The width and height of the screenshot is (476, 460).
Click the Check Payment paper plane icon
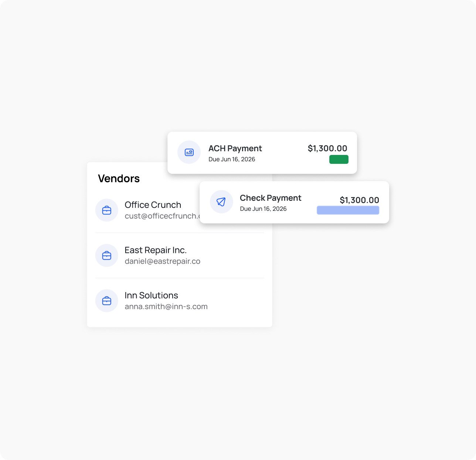coord(221,202)
